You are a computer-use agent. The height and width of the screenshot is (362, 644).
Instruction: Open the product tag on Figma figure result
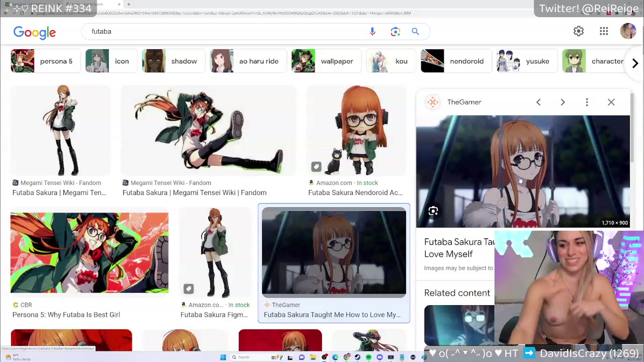click(x=189, y=289)
